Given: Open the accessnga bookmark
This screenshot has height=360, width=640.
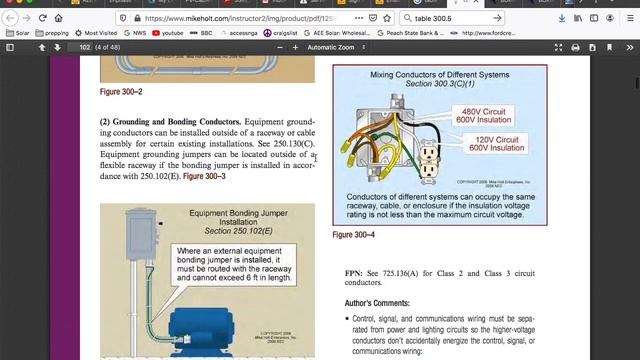Looking at the screenshot, I should click(238, 33).
